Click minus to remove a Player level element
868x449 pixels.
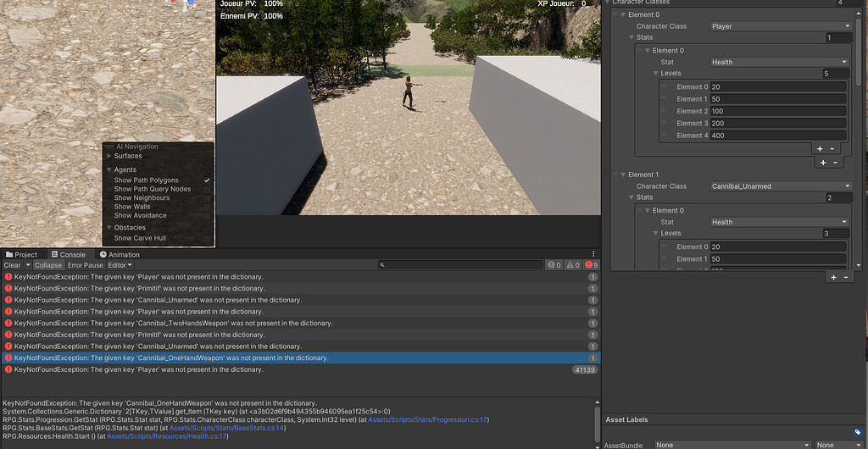pos(832,148)
